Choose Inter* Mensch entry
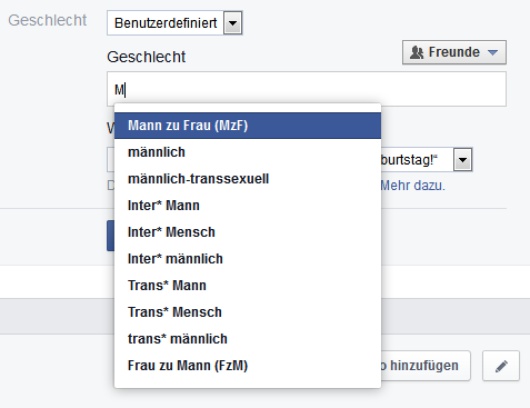This screenshot has width=530, height=408. point(247,232)
